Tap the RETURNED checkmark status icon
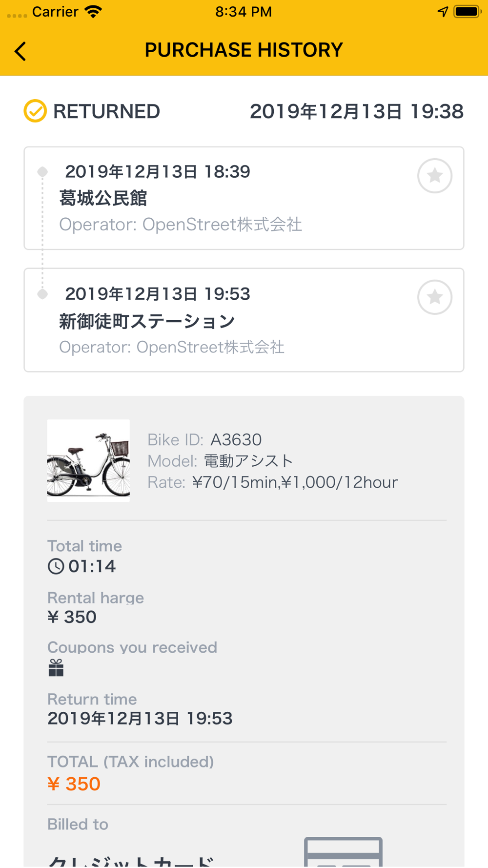 tap(35, 111)
